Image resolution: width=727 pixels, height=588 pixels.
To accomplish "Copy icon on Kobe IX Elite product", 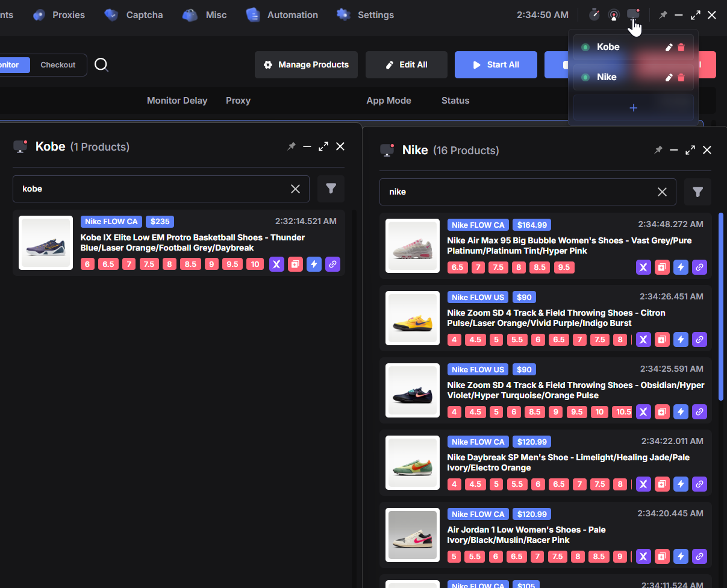I will point(295,264).
